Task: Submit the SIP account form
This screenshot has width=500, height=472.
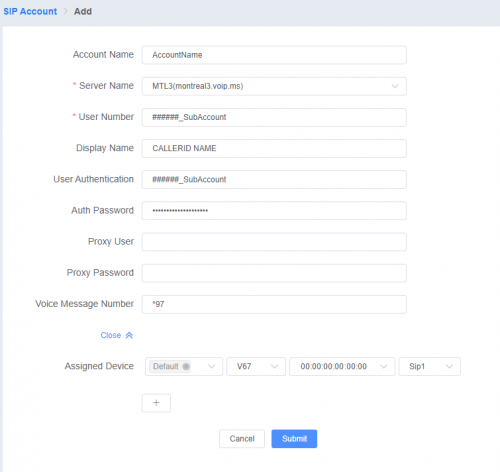Action: (294, 438)
